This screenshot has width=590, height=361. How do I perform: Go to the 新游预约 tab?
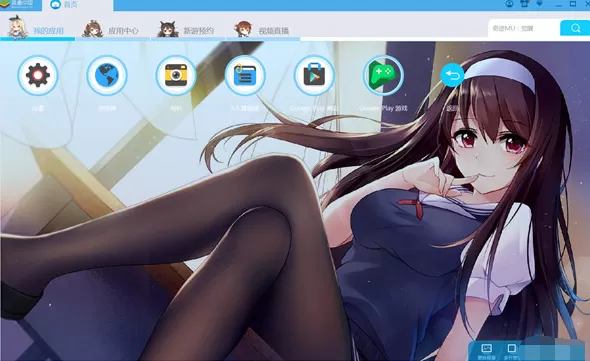pyautogui.click(x=188, y=29)
